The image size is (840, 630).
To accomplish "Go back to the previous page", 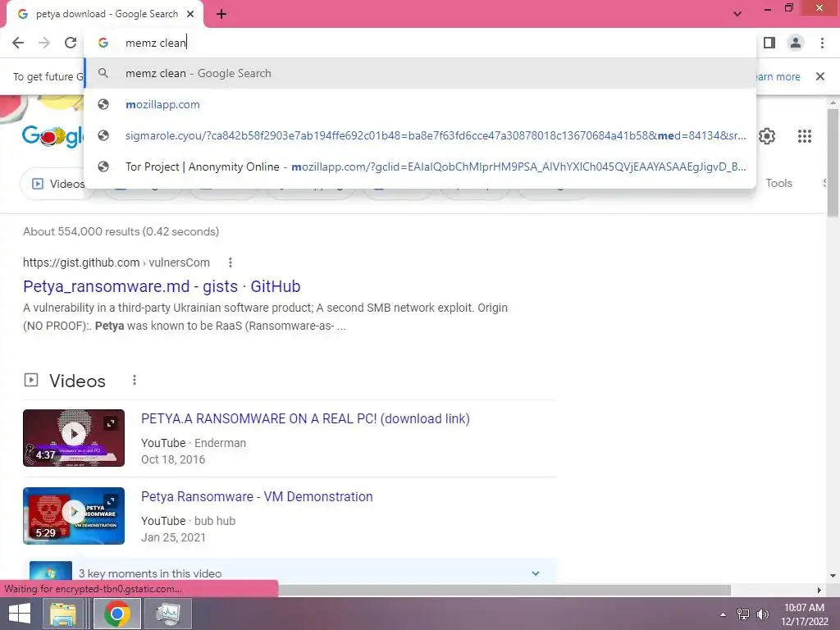I will [18, 43].
